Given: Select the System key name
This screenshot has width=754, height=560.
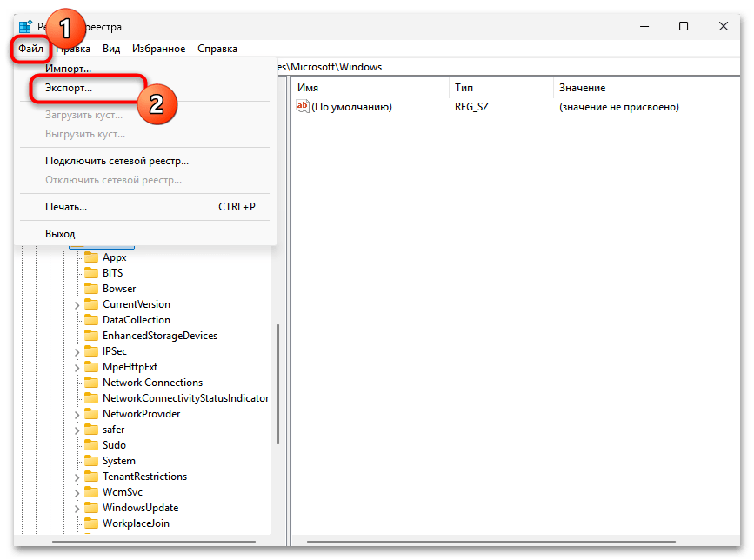Looking at the screenshot, I should point(119,461).
